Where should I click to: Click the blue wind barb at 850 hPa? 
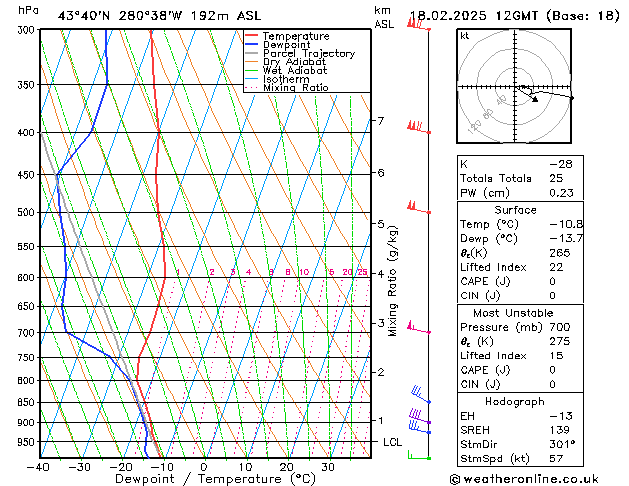pos(421,394)
